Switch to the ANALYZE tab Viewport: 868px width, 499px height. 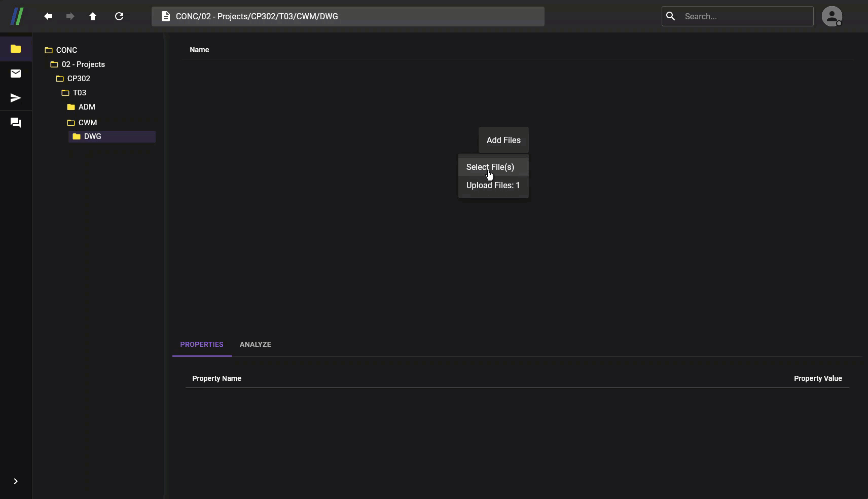(x=256, y=344)
